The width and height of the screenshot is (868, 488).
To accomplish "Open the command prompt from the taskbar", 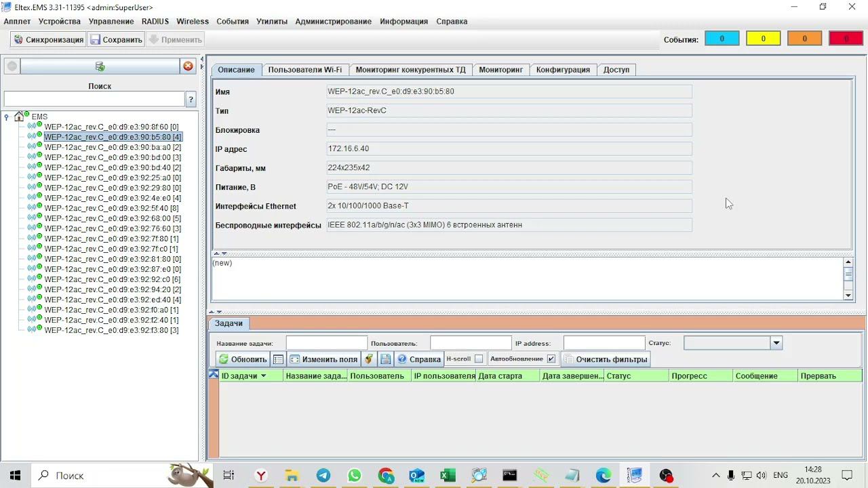I will [510, 476].
